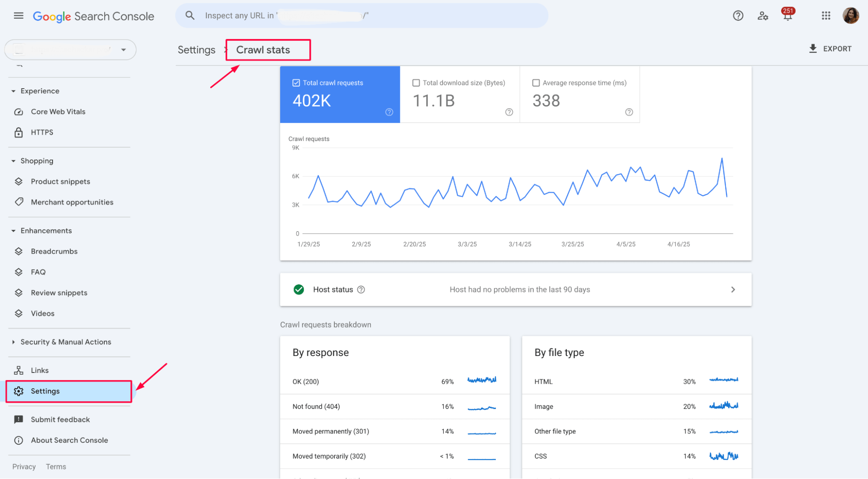Open the account profile avatar
Viewport: 868px width, 479px height.
[x=851, y=16]
